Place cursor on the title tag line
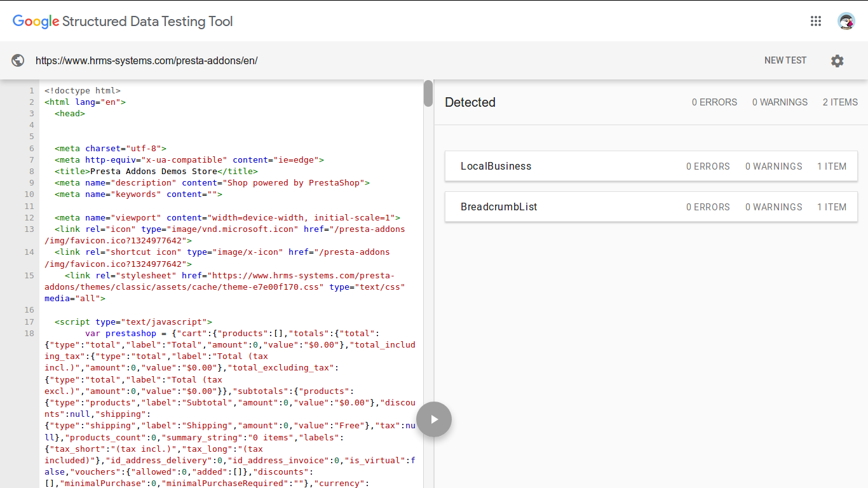The height and width of the screenshot is (488, 868). click(x=156, y=172)
